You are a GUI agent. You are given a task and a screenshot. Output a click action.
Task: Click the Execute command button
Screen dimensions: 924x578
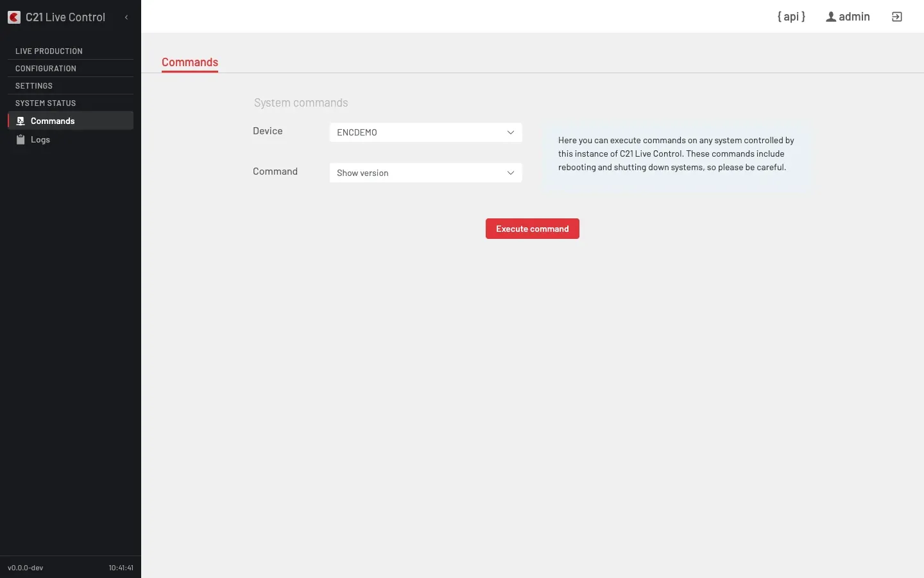click(533, 229)
